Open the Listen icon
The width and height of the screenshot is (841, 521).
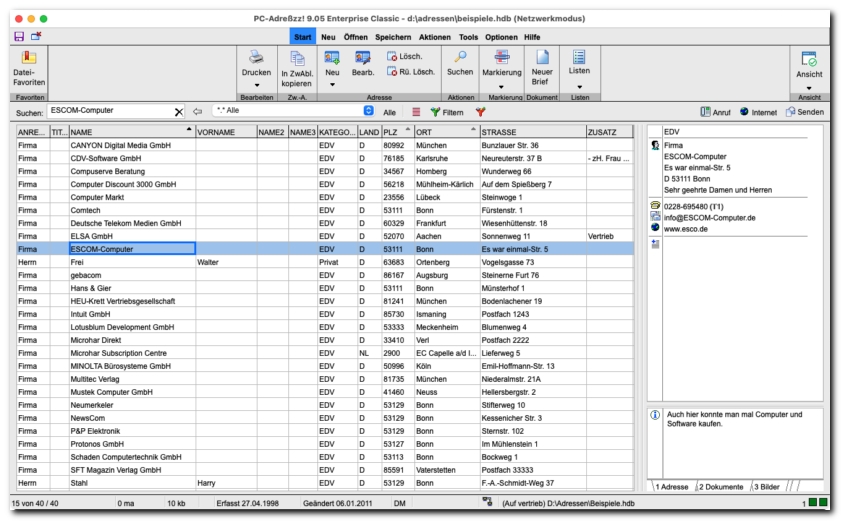pos(579,57)
